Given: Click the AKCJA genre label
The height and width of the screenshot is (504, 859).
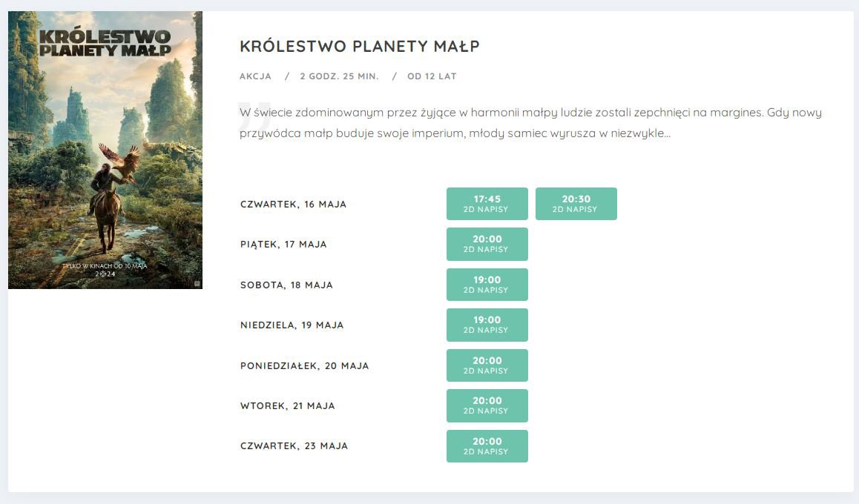Looking at the screenshot, I should click(x=255, y=76).
